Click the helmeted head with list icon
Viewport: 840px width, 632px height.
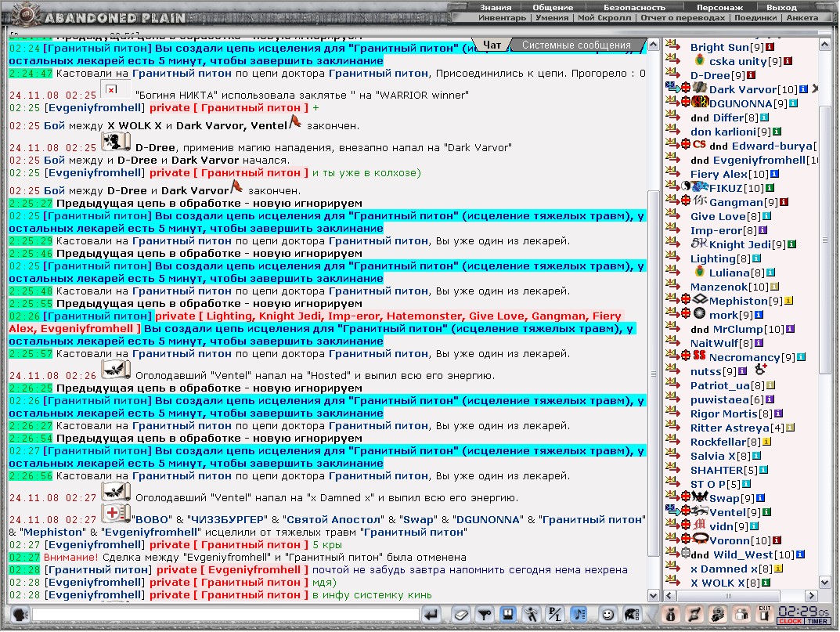pos(632,614)
